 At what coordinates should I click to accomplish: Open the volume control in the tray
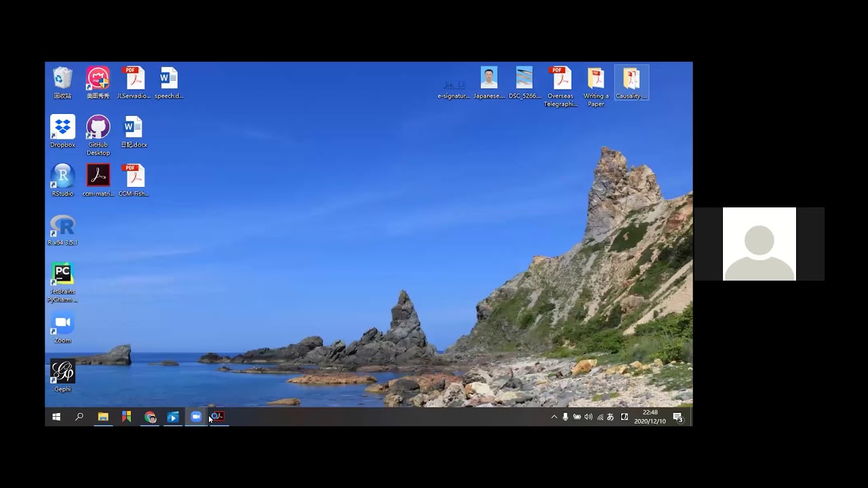(588, 417)
